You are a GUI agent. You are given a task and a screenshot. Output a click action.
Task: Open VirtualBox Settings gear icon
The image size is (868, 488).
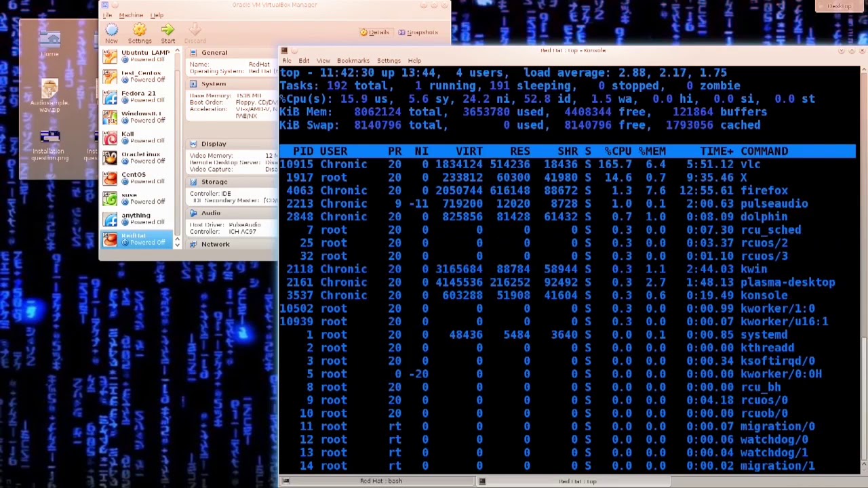tap(139, 30)
